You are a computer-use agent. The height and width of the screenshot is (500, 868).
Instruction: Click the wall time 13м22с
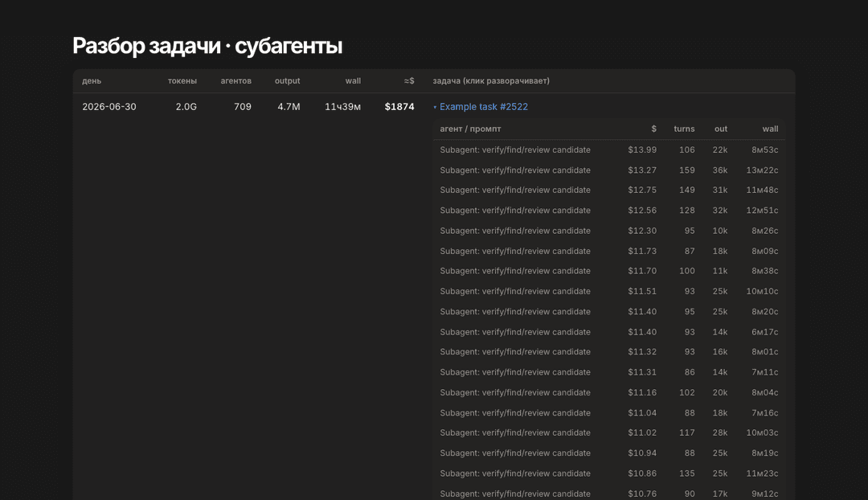pos(762,170)
